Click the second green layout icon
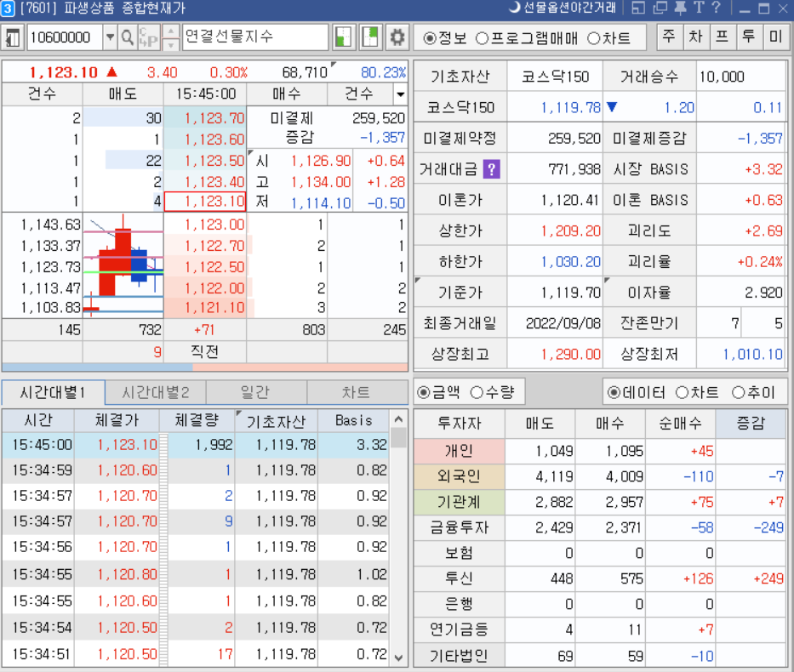794x672 pixels. [x=370, y=37]
